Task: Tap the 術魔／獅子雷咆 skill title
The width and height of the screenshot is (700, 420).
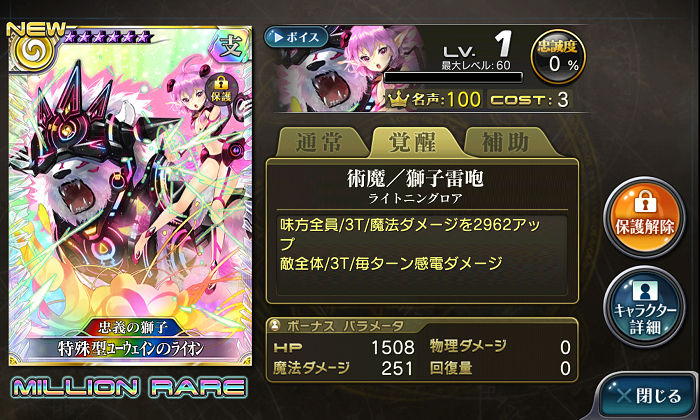Action: click(415, 179)
